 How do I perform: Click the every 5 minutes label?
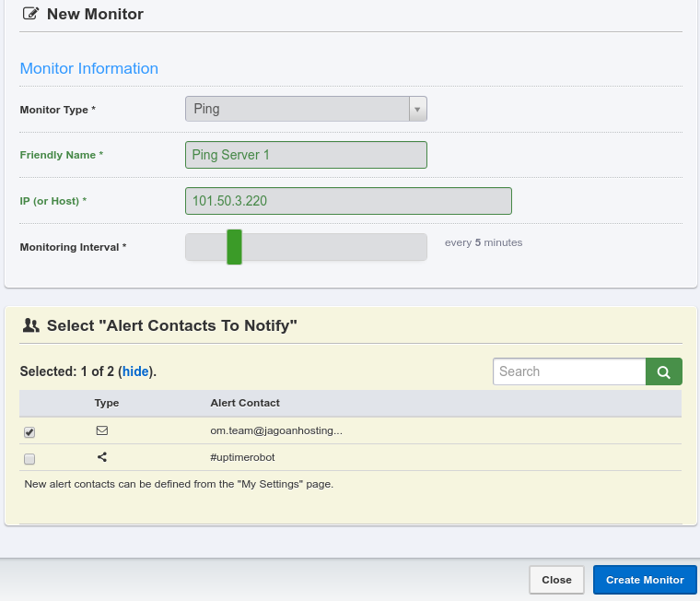point(484,242)
